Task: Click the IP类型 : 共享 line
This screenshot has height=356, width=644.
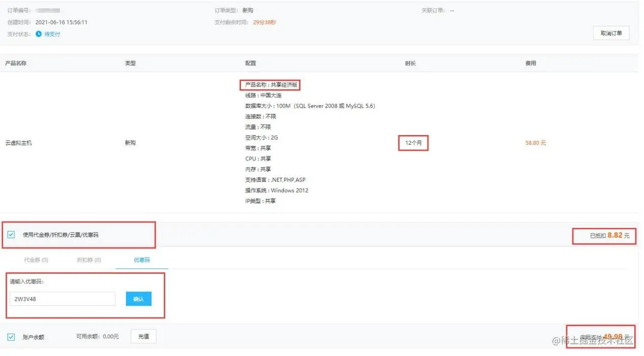Action: (x=260, y=201)
